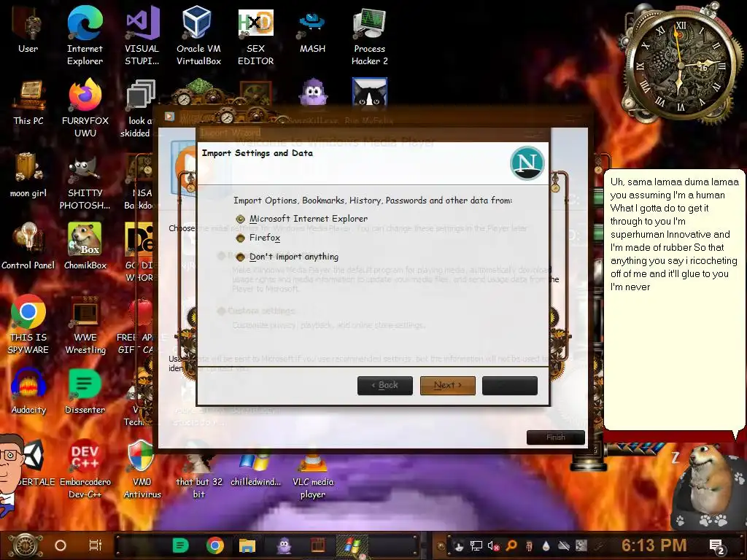Open the SEX EDITOR HxD icon
The height and width of the screenshot is (560, 747).
[255, 35]
